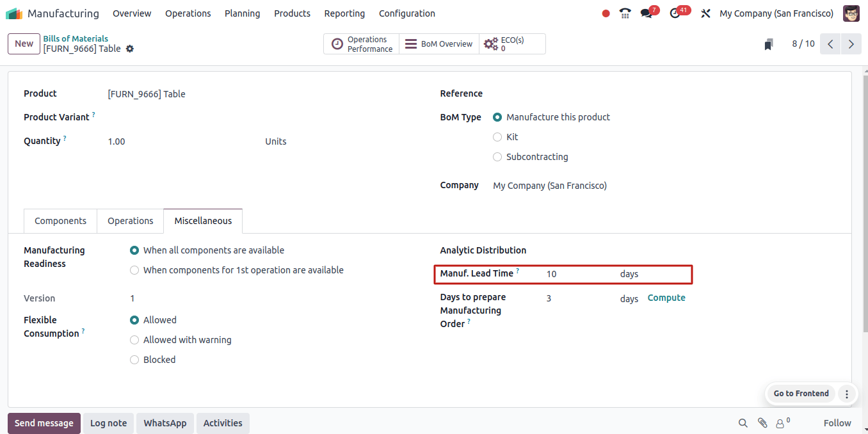Select Manufacture this product BoM type

(x=497, y=117)
